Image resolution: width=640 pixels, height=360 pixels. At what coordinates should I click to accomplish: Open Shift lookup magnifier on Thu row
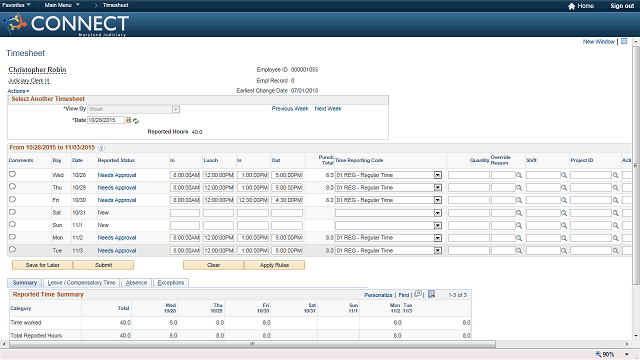[x=564, y=188]
